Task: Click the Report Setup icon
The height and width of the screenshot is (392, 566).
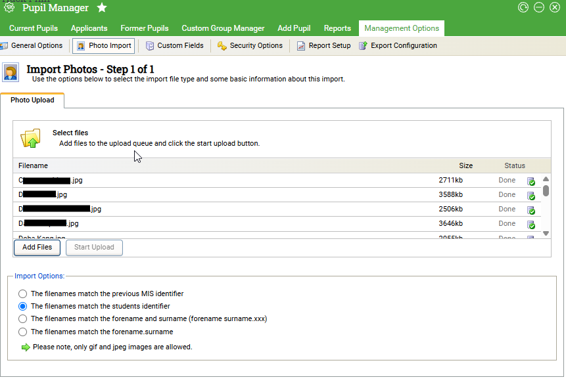Action: point(300,46)
